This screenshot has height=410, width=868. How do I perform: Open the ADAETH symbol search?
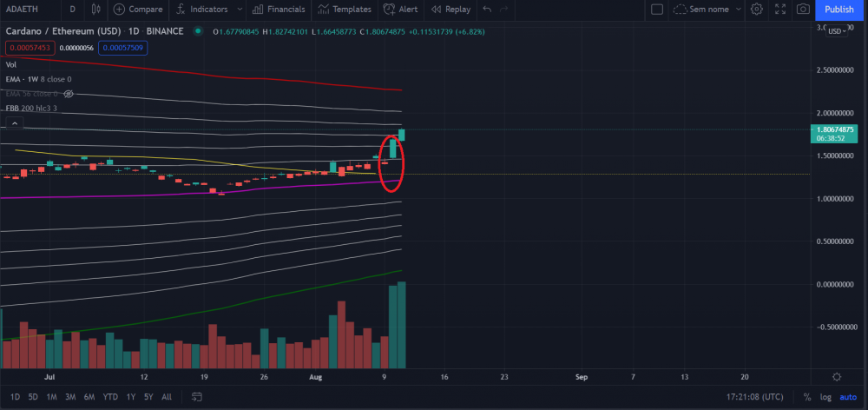tap(21, 10)
